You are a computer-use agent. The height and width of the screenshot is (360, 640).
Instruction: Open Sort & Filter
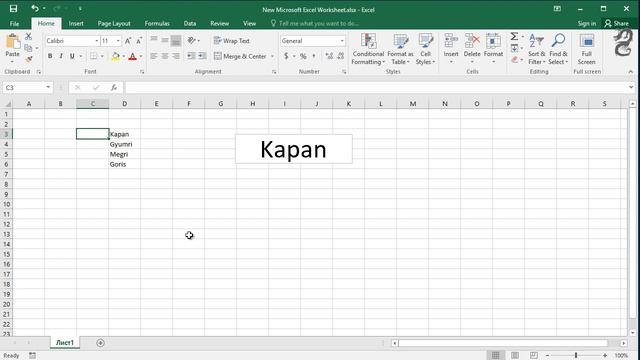click(536, 49)
